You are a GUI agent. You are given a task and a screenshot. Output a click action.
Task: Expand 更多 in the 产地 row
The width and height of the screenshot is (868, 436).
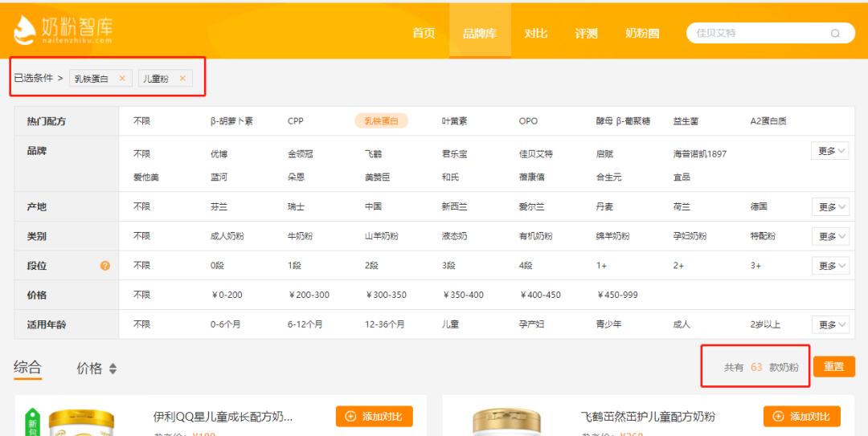830,207
